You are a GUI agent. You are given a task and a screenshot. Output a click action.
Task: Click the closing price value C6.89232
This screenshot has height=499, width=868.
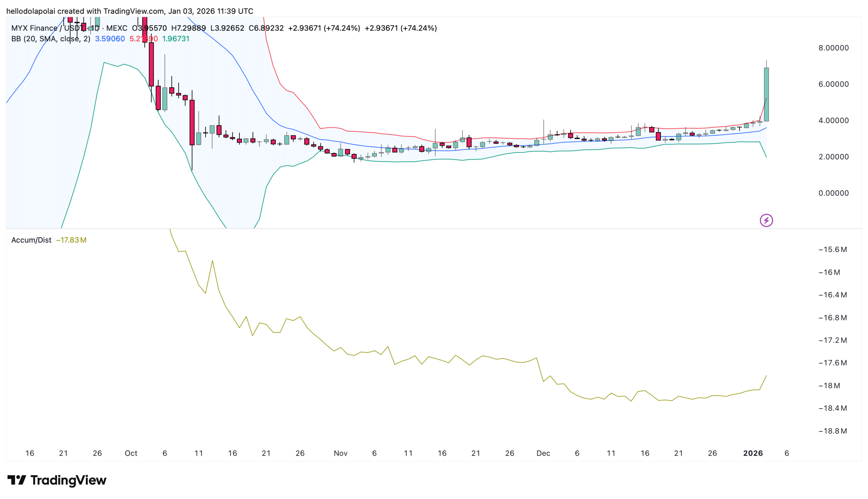pos(266,28)
